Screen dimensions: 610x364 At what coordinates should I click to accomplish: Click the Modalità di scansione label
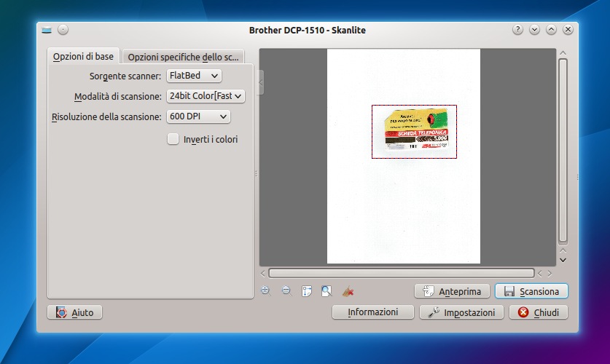(x=118, y=96)
